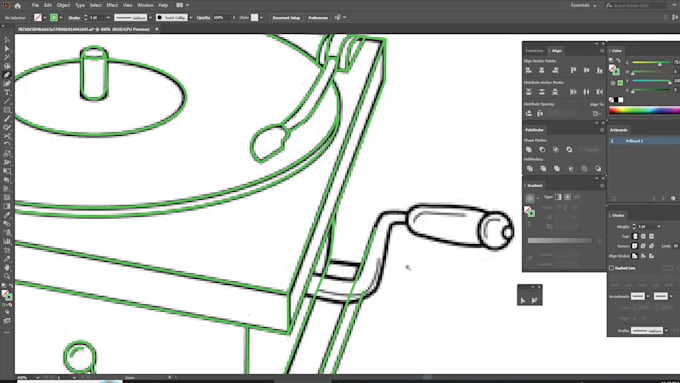Click the Search Adobe Stock field
Screen dimensions: 680x383
click(635, 6)
